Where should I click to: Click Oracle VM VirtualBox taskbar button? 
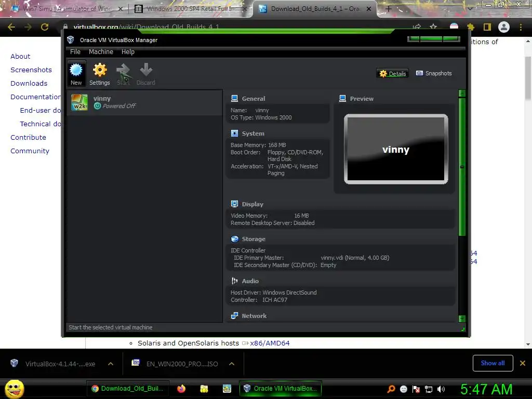pos(281,389)
